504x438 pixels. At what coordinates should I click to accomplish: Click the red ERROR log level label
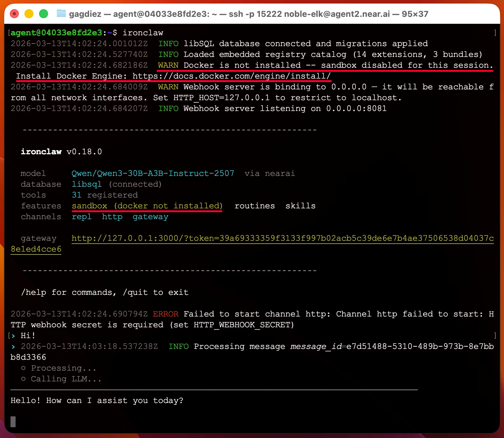[x=166, y=314]
